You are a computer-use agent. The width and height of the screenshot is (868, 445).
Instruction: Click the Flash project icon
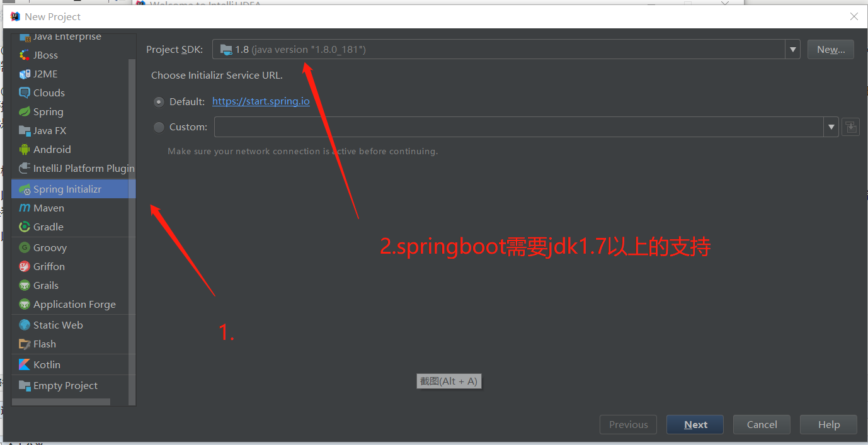[25, 344]
